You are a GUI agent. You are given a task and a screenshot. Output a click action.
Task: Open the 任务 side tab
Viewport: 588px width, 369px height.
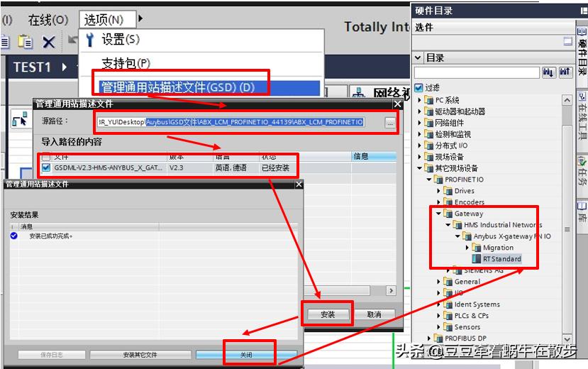pos(582,170)
